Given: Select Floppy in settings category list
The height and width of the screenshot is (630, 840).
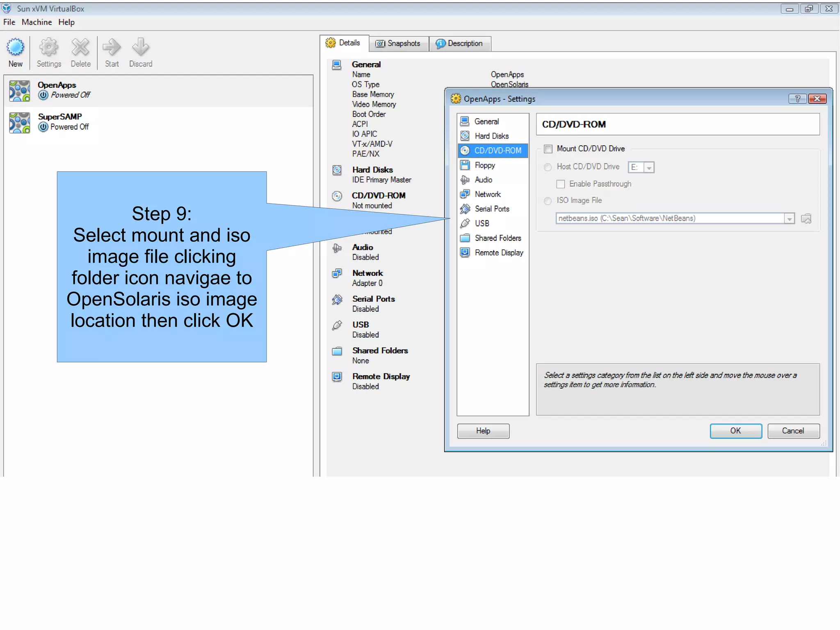Looking at the screenshot, I should click(x=492, y=165).
